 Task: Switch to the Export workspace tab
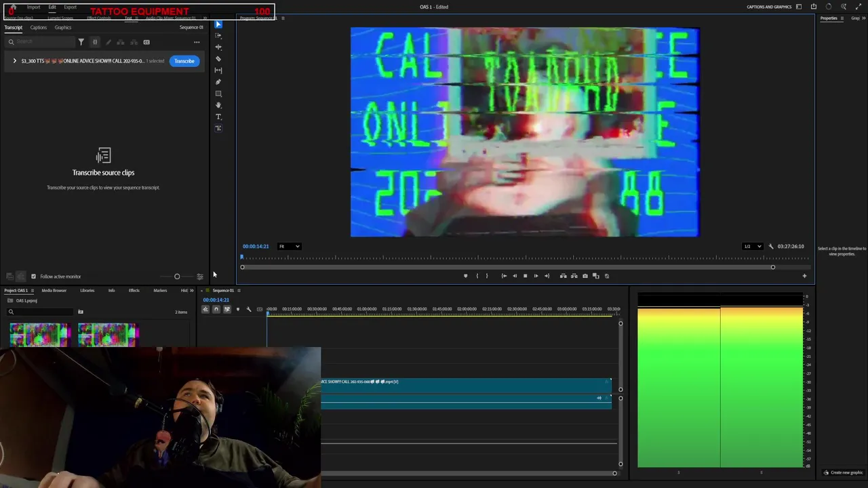(71, 7)
